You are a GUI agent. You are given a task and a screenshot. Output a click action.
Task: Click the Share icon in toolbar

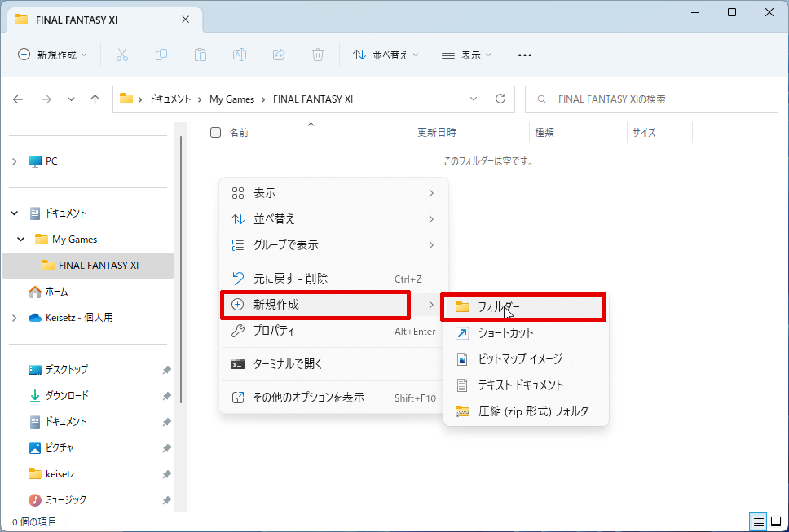click(279, 55)
